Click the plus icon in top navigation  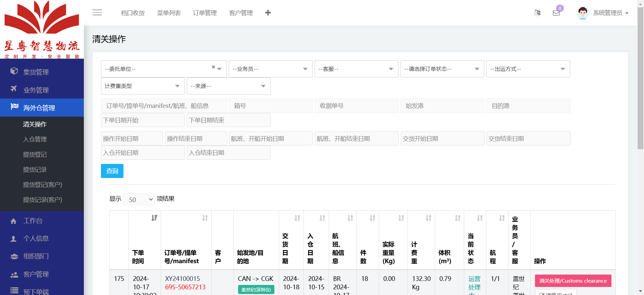268,13
